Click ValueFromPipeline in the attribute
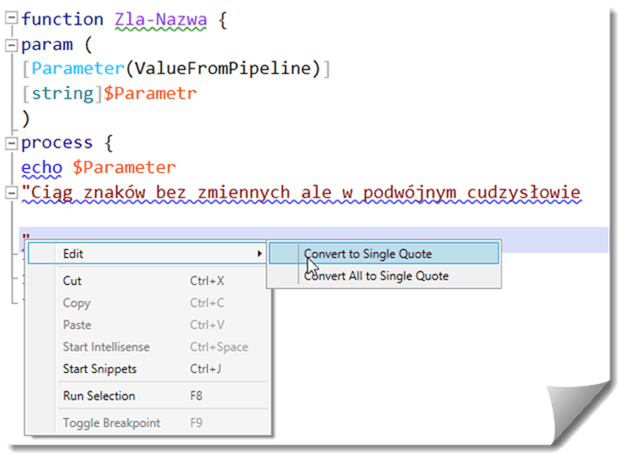The height and width of the screenshot is (460, 625). 222,68
